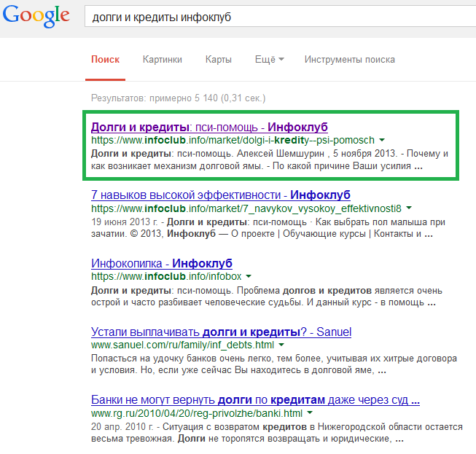Expand arrow next to sanuel.com URL
Viewport: 476px width, 454px height.
[281, 345]
